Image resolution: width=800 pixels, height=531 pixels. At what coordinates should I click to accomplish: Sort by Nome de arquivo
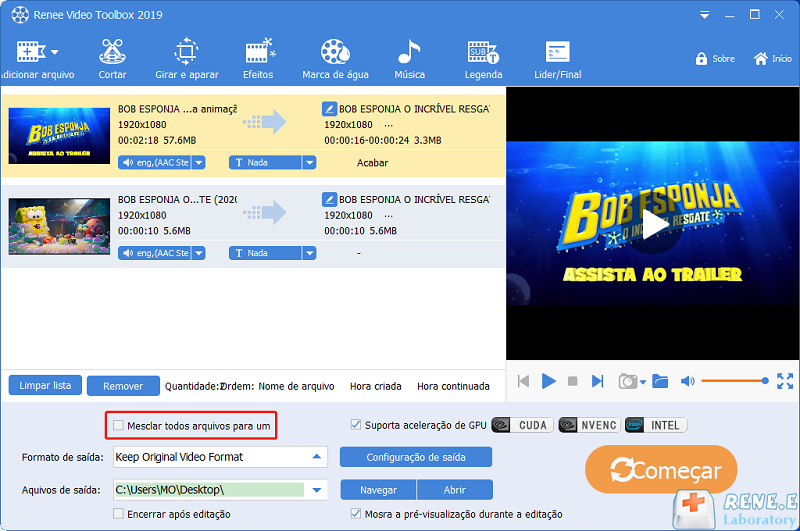[x=296, y=386]
